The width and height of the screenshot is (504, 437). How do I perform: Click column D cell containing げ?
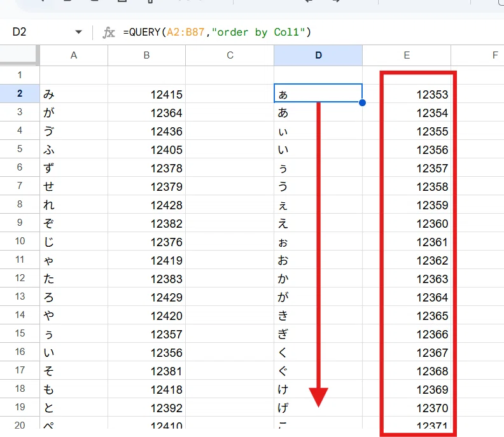[x=318, y=407]
